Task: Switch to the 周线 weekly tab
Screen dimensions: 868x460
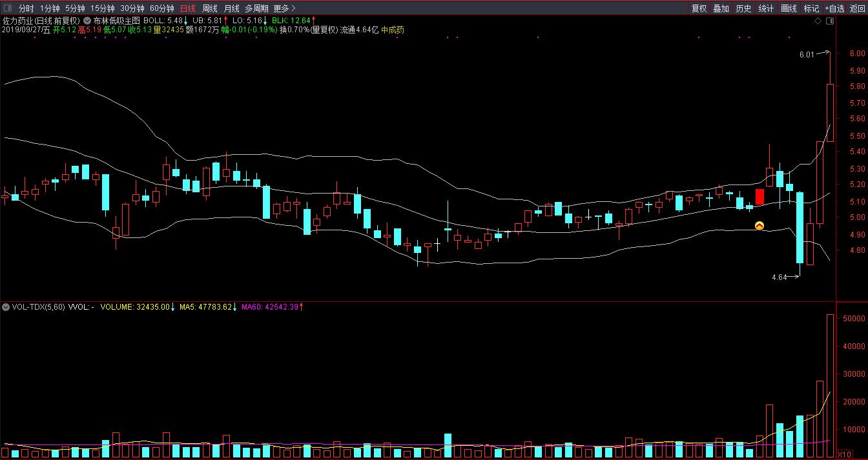Action: 210,8
